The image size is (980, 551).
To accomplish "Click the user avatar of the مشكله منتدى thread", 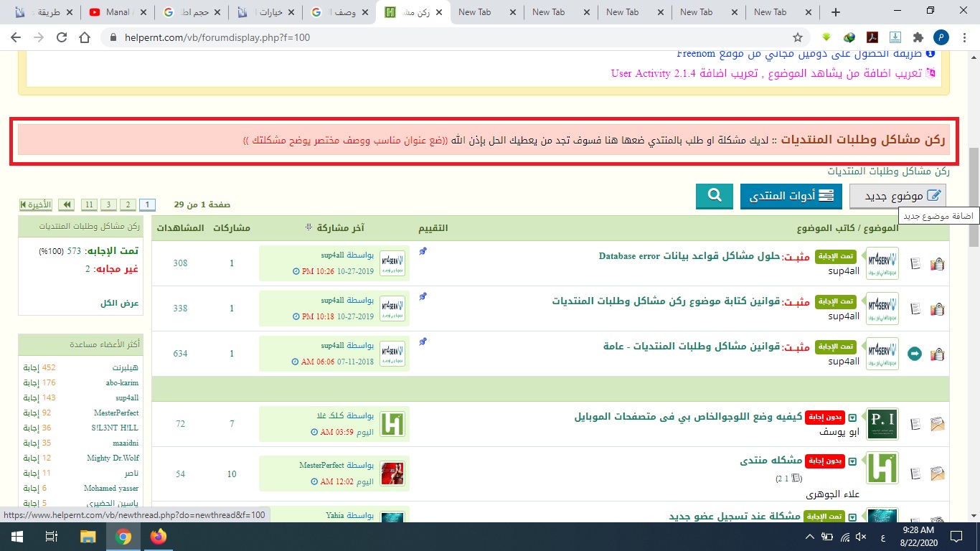I will (x=882, y=467).
